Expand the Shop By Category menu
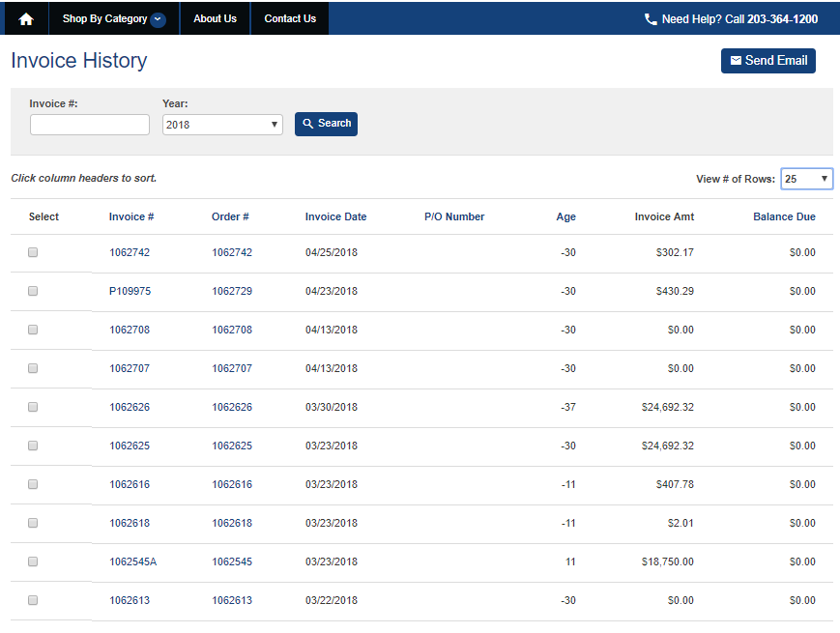This screenshot has width=840, height=633. [106, 17]
